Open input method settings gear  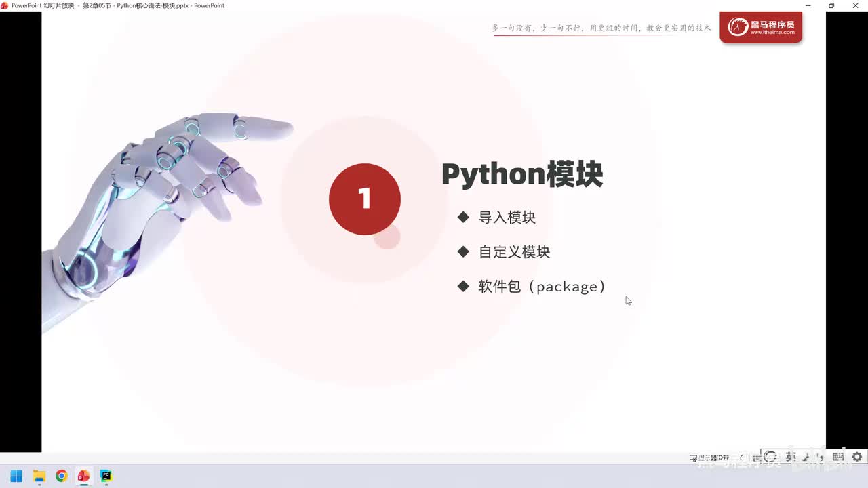[857, 457]
